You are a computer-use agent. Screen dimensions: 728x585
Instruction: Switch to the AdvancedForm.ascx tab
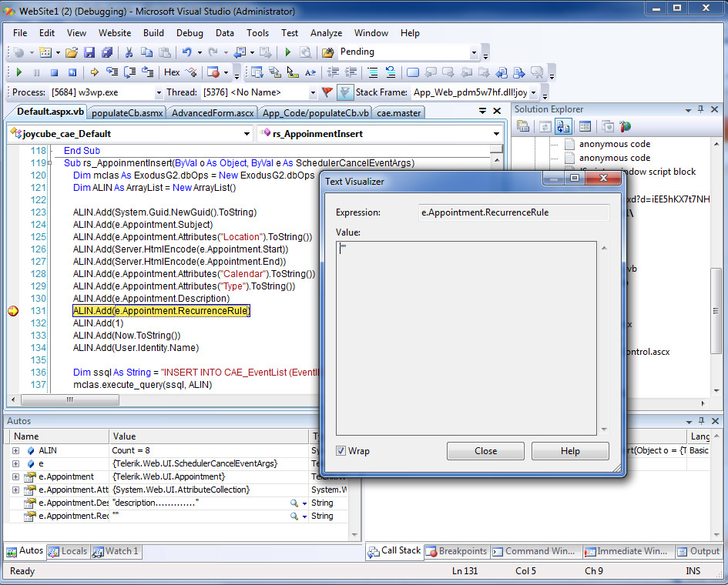click(213, 112)
